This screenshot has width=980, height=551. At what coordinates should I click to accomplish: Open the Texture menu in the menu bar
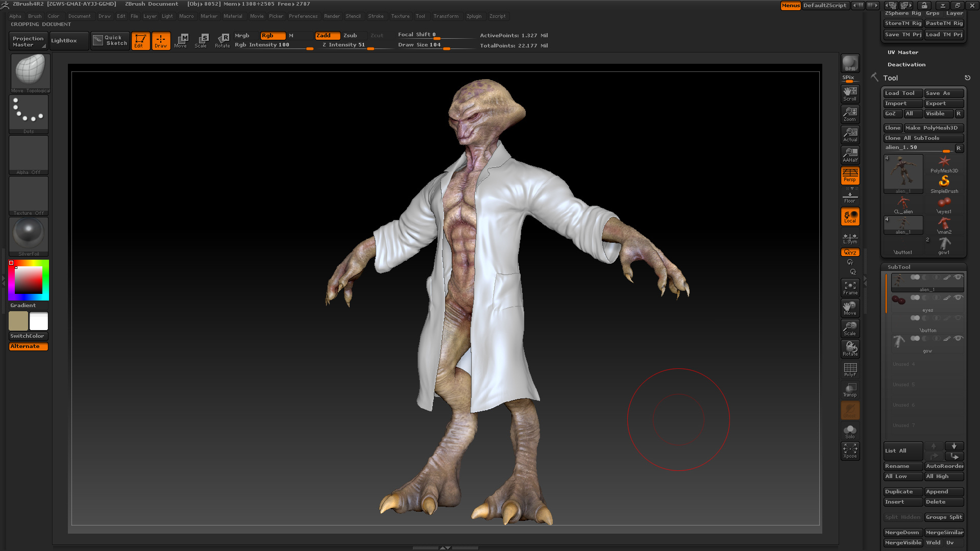(x=400, y=16)
